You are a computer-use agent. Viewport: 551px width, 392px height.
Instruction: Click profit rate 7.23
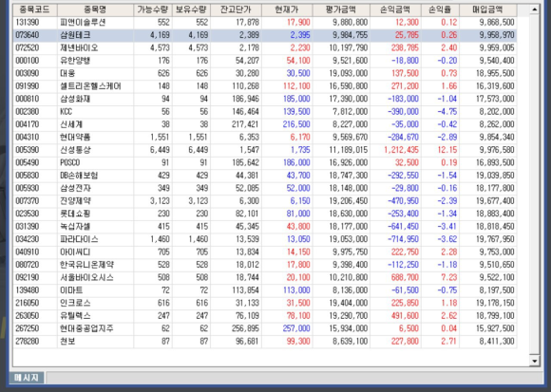pyautogui.click(x=449, y=277)
